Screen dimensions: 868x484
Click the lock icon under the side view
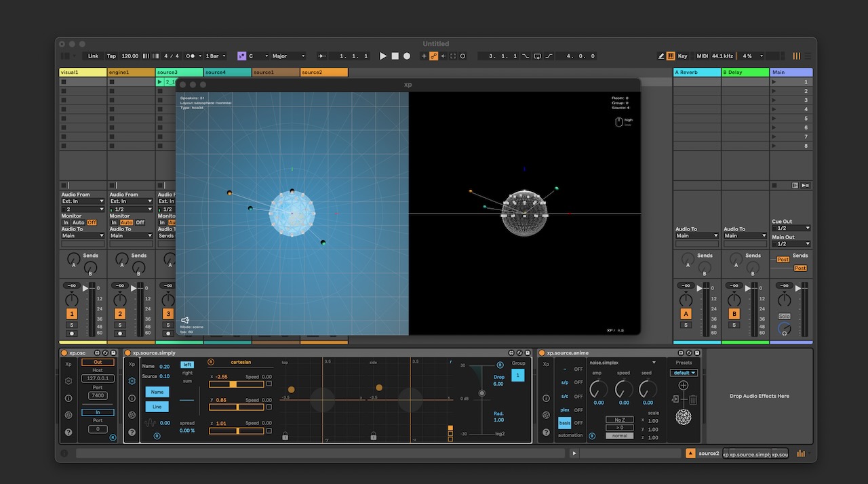374,436
